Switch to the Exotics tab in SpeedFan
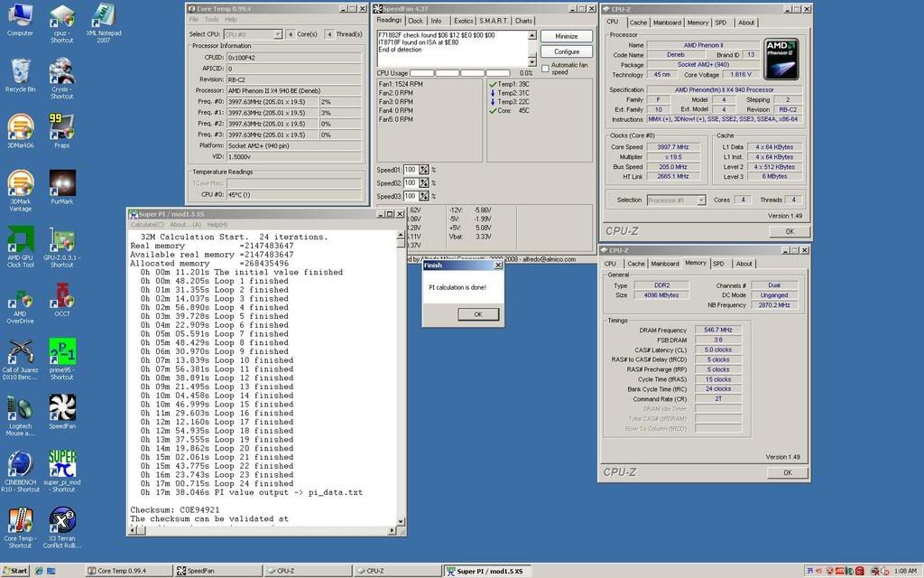The height and width of the screenshot is (578, 924). pyautogui.click(x=463, y=21)
